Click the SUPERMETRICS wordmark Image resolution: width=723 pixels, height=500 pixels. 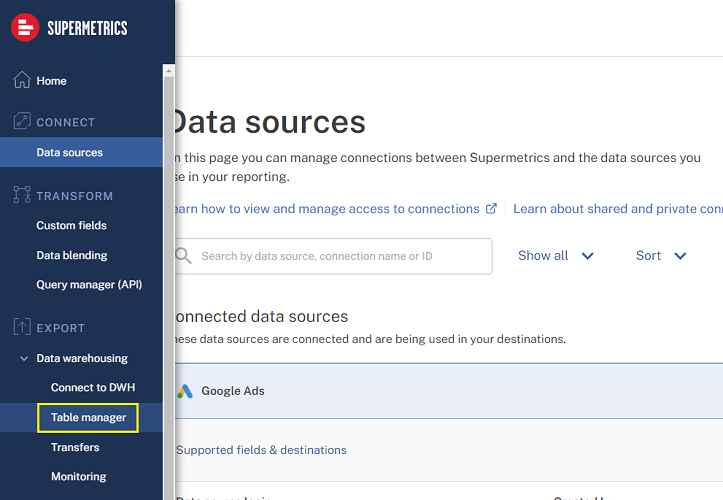click(x=87, y=29)
